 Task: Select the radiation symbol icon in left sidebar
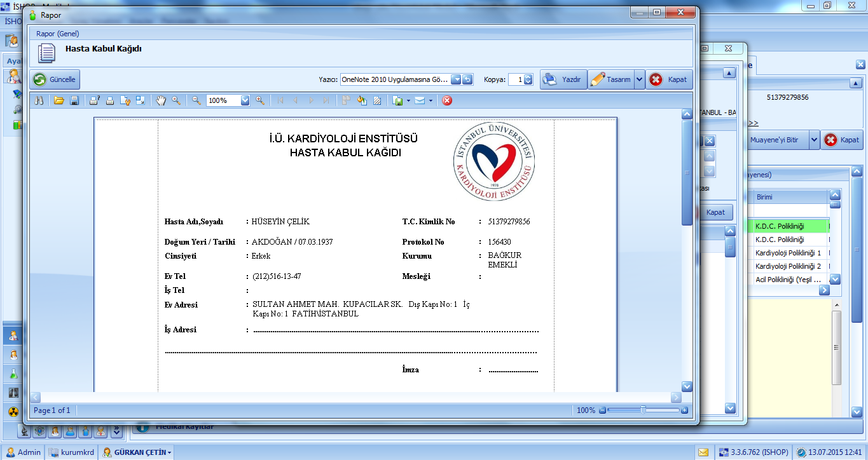coord(13,411)
